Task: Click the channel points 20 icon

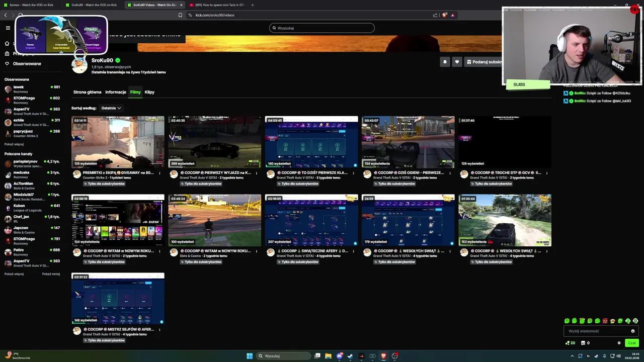Action: 570,343
